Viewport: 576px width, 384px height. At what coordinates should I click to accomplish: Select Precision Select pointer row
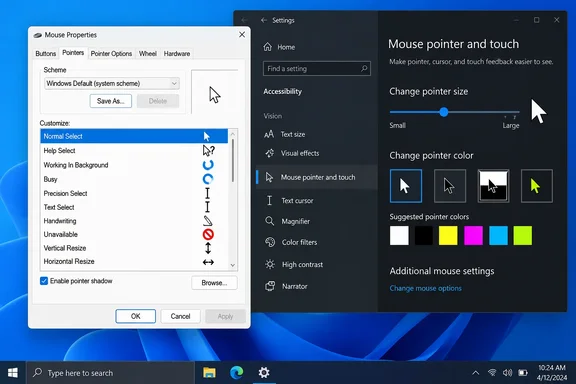(134, 193)
